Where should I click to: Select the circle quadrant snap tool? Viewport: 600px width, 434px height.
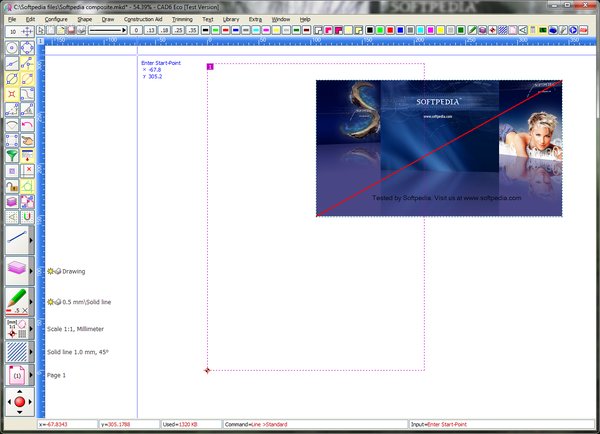click(27, 48)
